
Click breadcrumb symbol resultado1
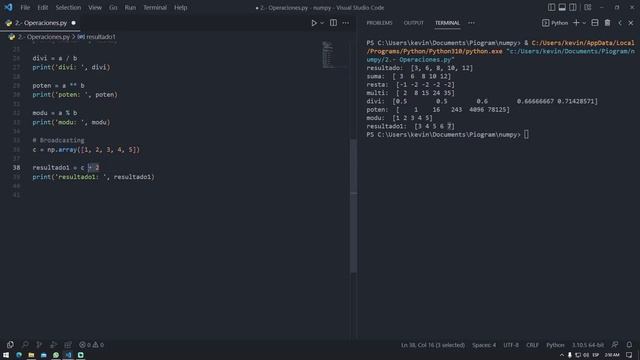tap(101, 37)
